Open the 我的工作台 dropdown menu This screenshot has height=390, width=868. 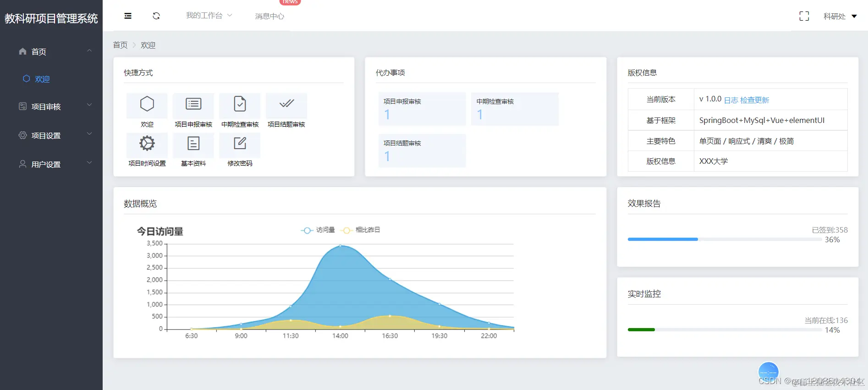(209, 16)
